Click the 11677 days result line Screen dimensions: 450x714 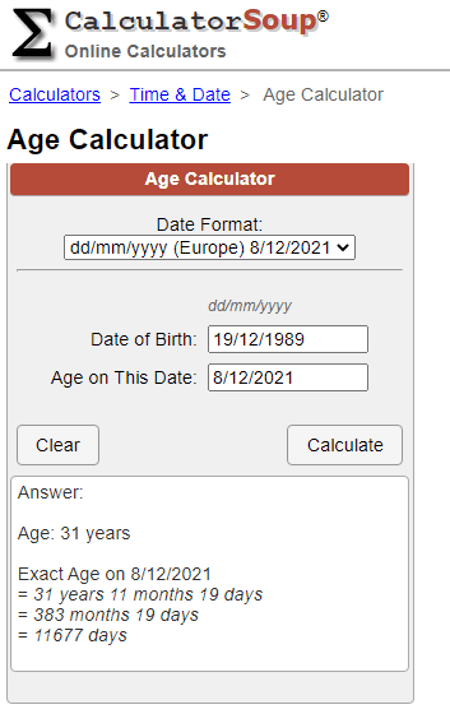pyautogui.click(x=72, y=635)
